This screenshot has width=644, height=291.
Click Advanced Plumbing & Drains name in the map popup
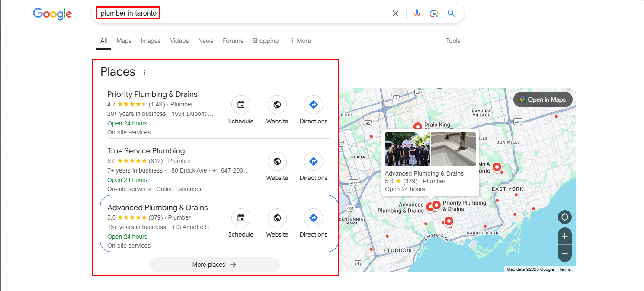(x=424, y=173)
